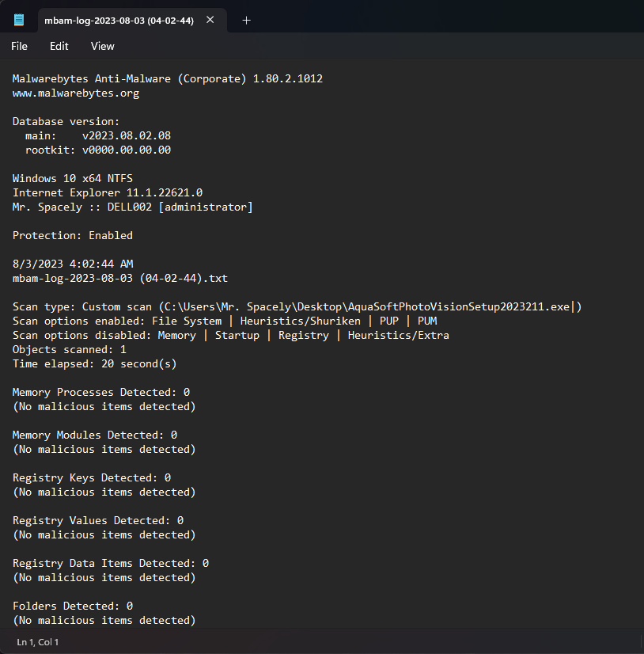Click the Ln 1, Col 1 status indicator
The height and width of the screenshot is (654, 644).
tap(37, 642)
